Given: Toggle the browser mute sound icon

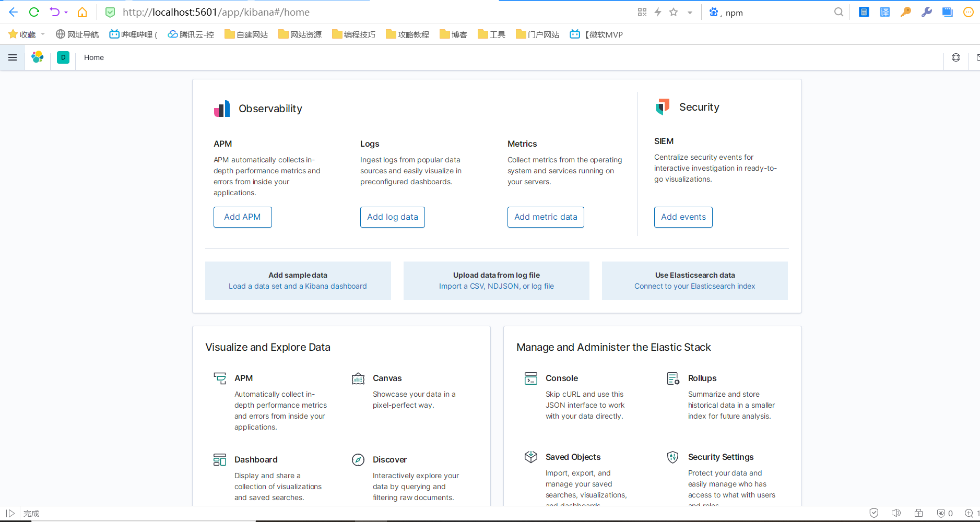Looking at the screenshot, I should coord(896,513).
